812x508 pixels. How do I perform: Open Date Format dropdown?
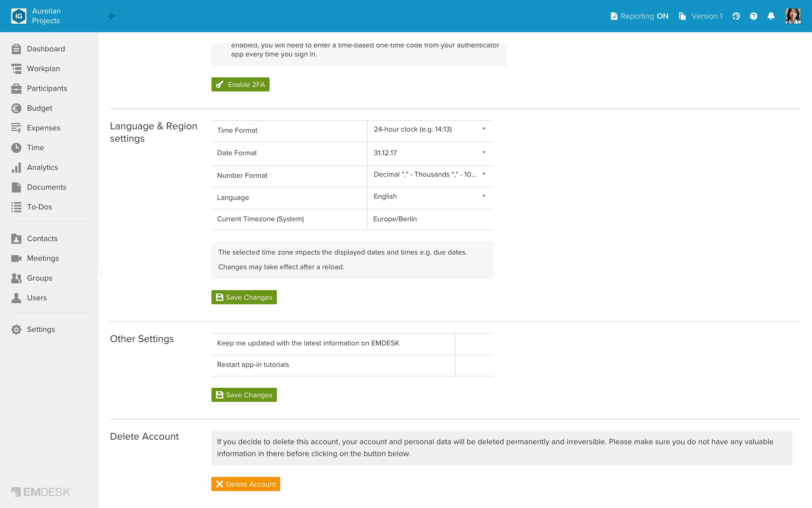tap(430, 153)
